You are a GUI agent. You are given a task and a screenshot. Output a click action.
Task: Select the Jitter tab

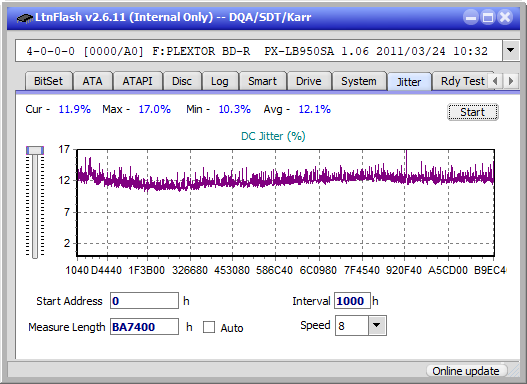[x=409, y=82]
